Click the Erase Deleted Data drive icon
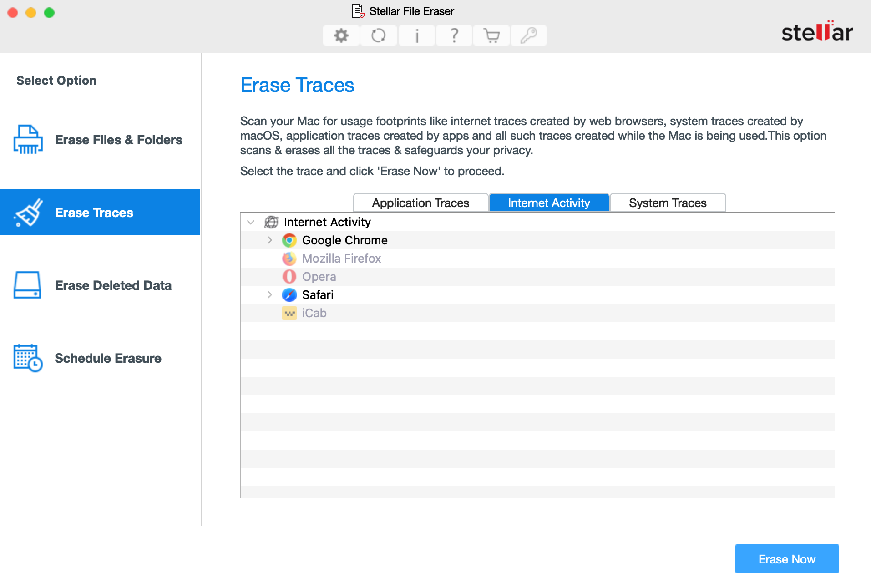Viewport: 871px width, 588px height. (27, 285)
